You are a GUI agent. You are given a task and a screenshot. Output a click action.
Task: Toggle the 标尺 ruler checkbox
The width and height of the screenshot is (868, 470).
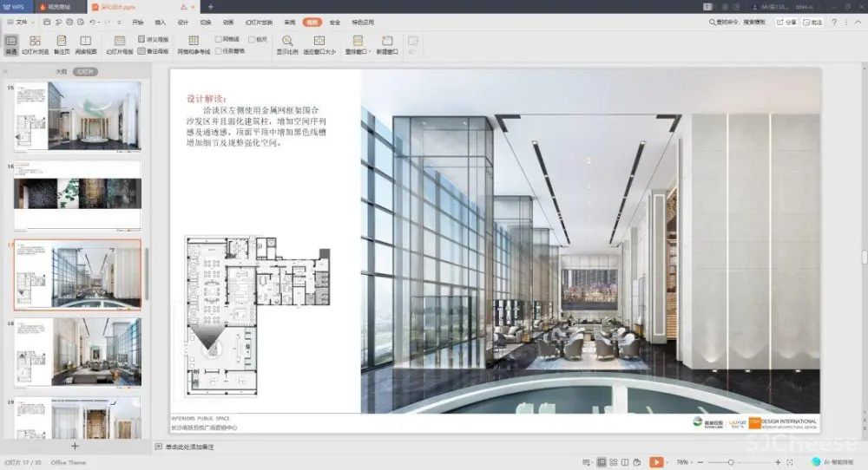[x=252, y=39]
